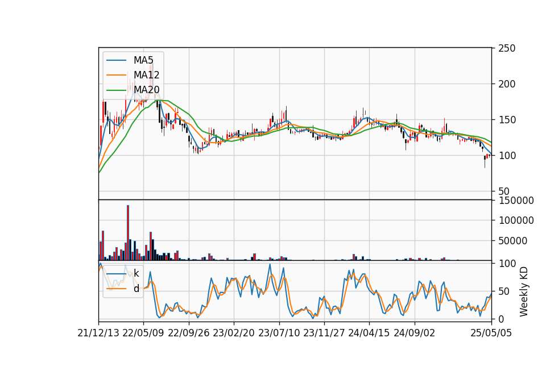Click the 100000 volume axis label

[x=516, y=220]
